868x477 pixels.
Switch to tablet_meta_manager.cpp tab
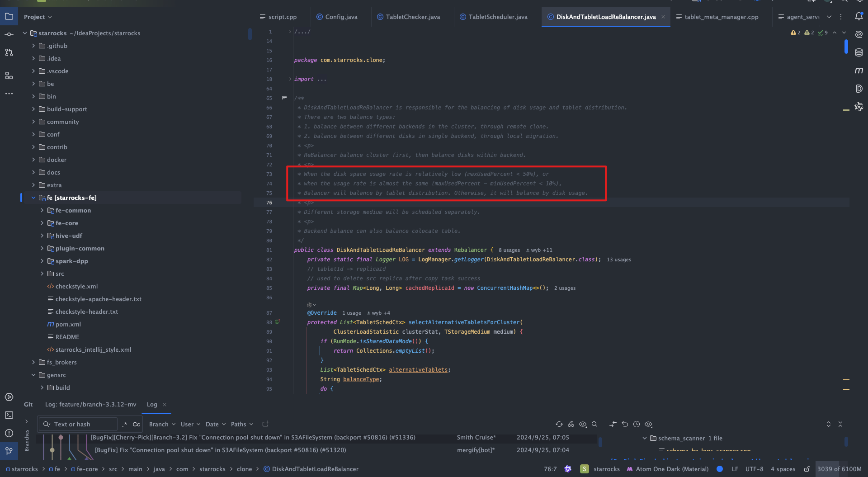coord(717,17)
